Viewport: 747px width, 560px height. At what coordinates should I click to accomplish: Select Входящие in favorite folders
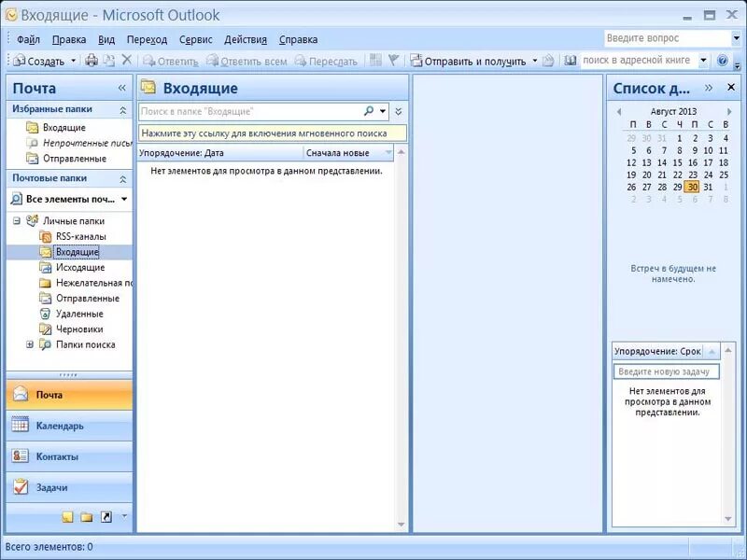click(63, 128)
